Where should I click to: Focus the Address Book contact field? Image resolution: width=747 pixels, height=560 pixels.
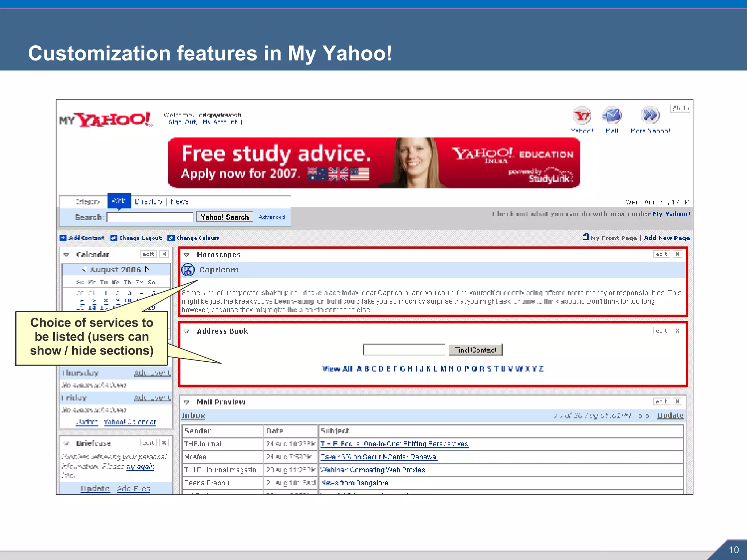point(404,350)
